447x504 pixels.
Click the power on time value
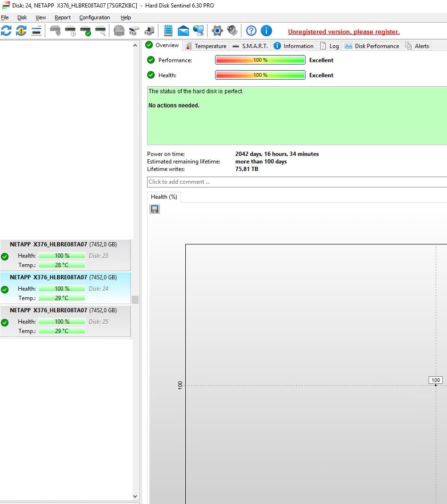pos(277,154)
